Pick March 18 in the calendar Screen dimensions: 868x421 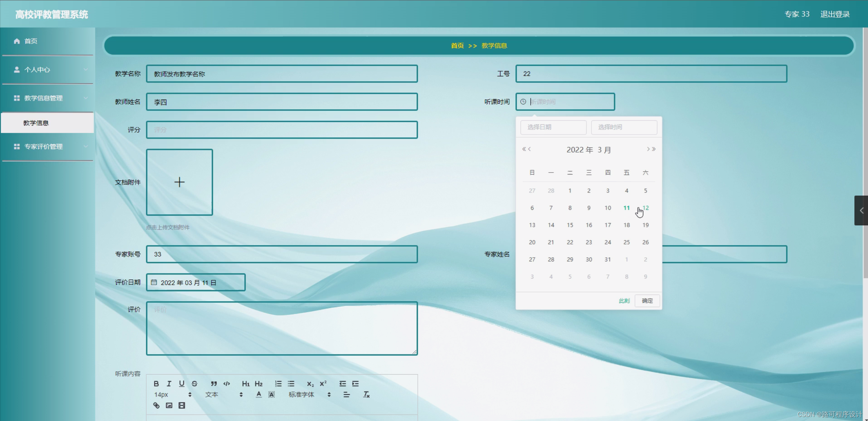(x=626, y=225)
